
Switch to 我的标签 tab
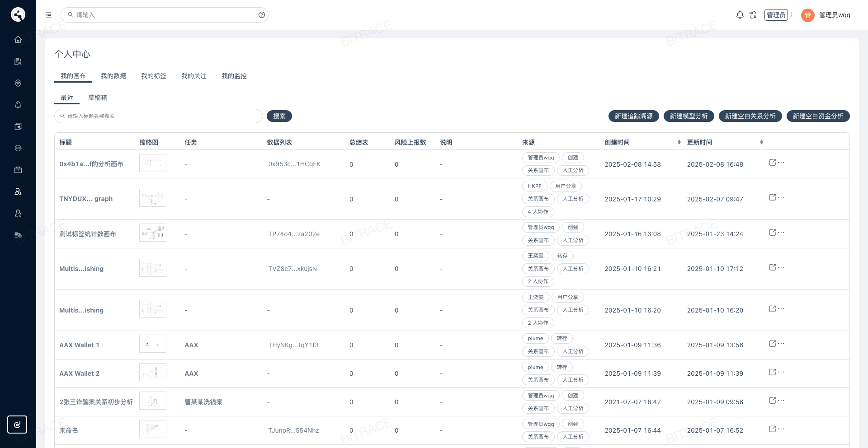154,76
